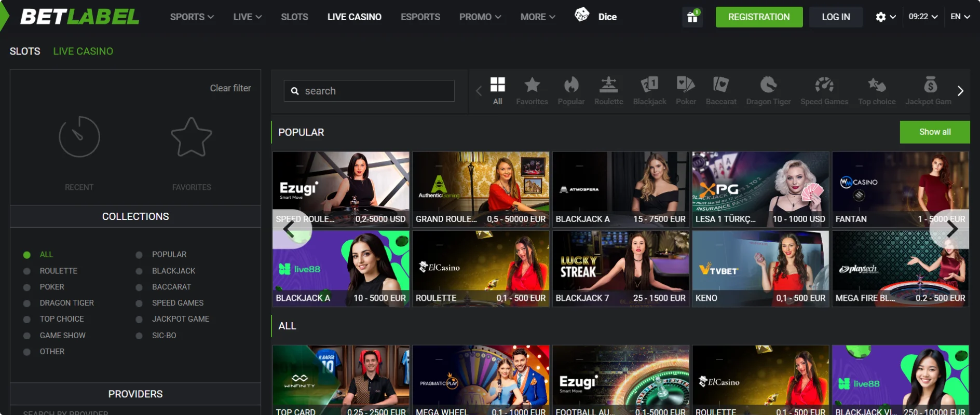The width and height of the screenshot is (980, 415).
Task: Select the POPULAR collection radio option
Action: point(161,255)
